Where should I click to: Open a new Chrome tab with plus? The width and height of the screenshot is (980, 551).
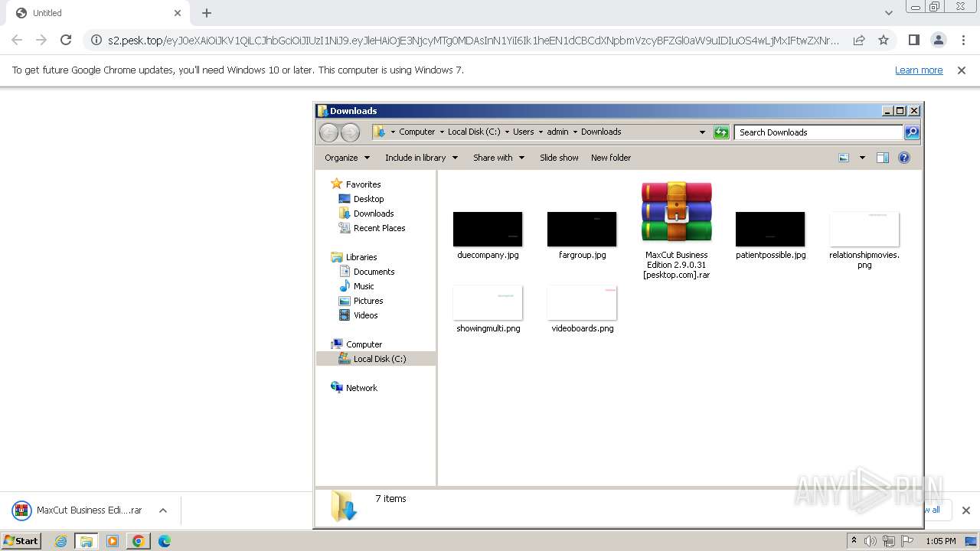[207, 13]
